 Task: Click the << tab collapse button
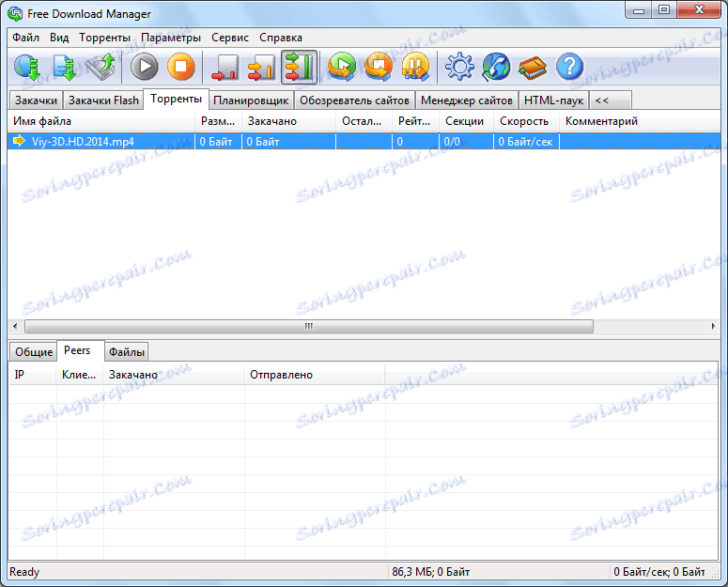coord(610,100)
